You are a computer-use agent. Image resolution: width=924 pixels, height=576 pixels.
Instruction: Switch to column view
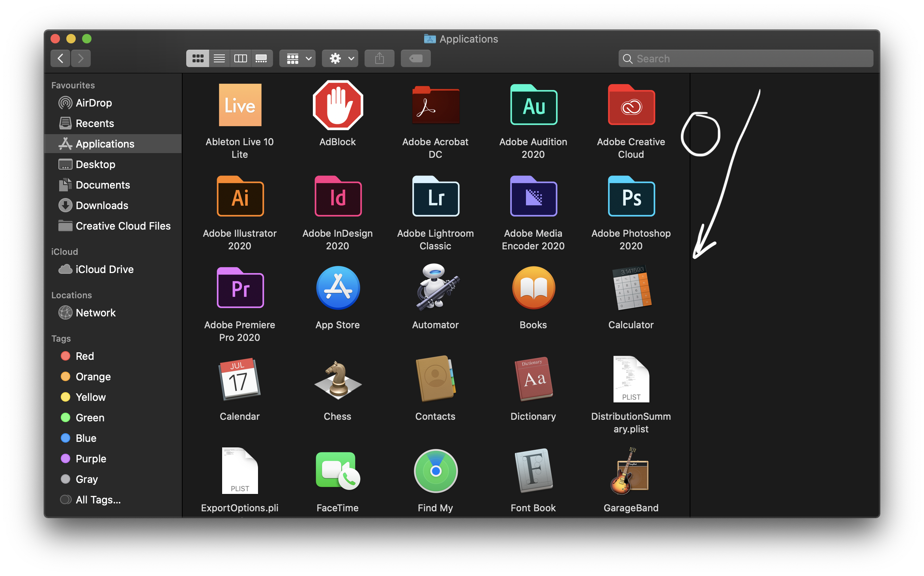tap(240, 58)
